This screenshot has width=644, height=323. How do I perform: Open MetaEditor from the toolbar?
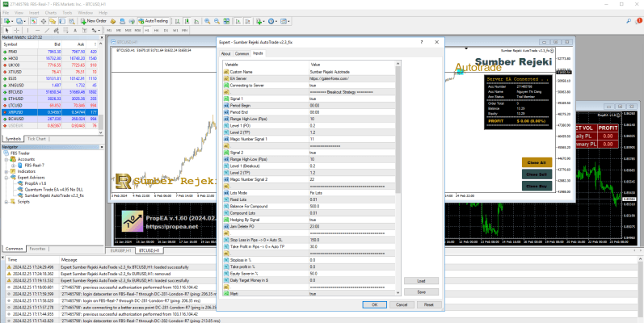pyautogui.click(x=112, y=21)
